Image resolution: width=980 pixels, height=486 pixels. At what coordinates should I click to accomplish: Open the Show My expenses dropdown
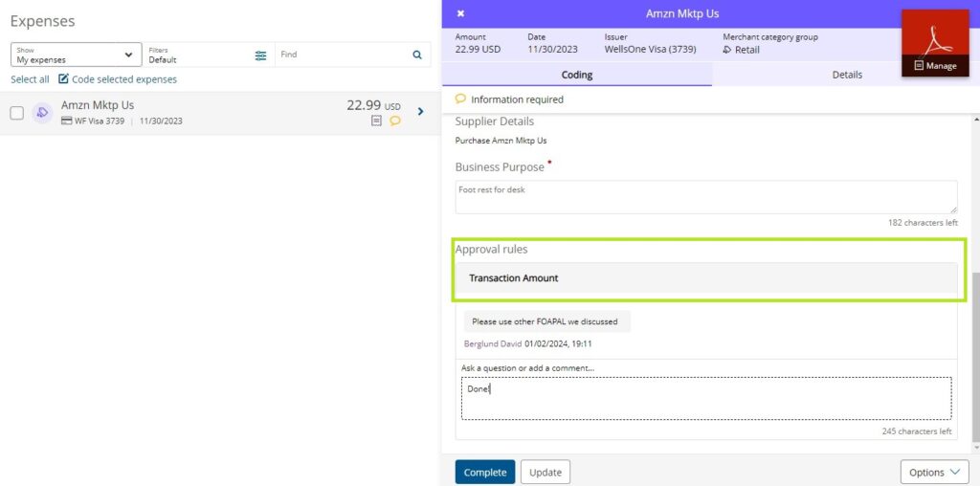coord(76,55)
